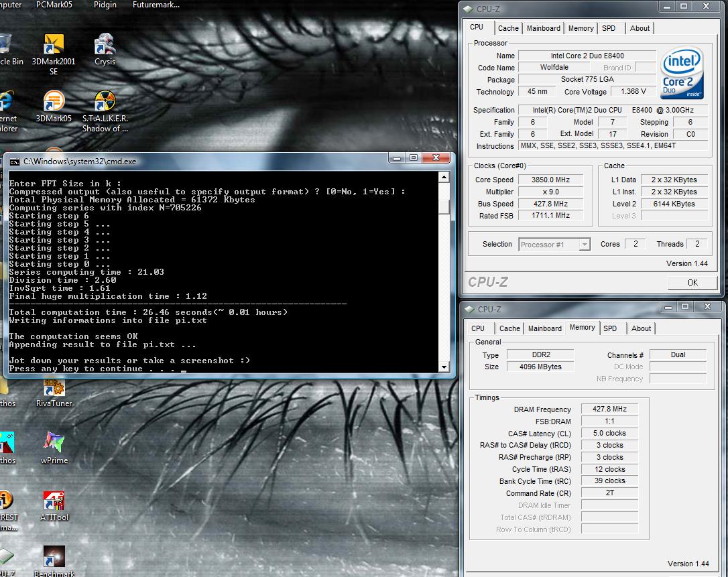Click the FSB:DRAM 1:1 value
This screenshot has width=728, height=577.
point(609,421)
